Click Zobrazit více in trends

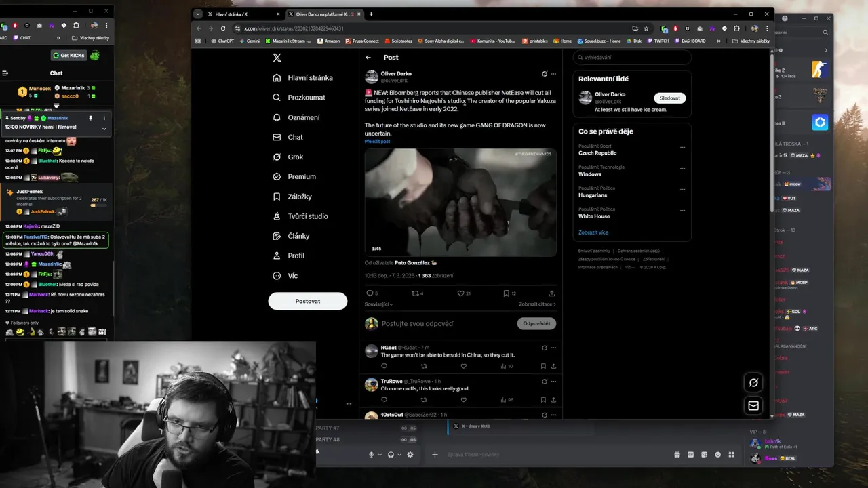tap(593, 232)
